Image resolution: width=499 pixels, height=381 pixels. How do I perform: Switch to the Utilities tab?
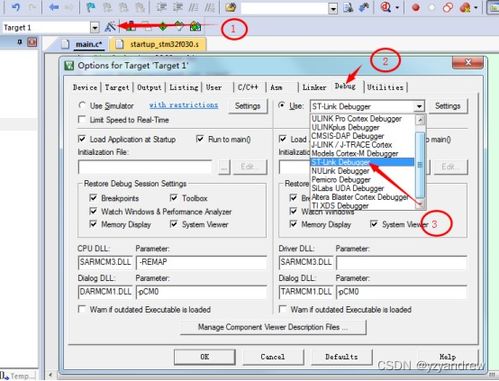tap(385, 87)
